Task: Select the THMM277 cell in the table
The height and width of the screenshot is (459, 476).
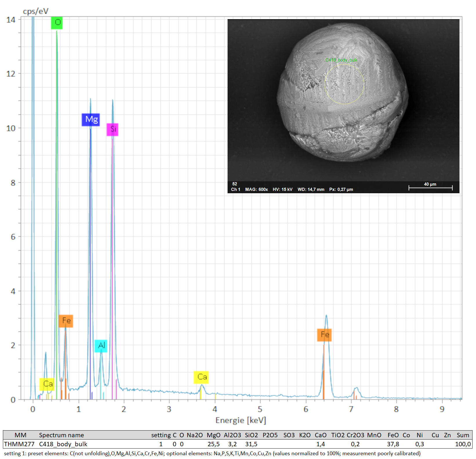Action: click(19, 444)
